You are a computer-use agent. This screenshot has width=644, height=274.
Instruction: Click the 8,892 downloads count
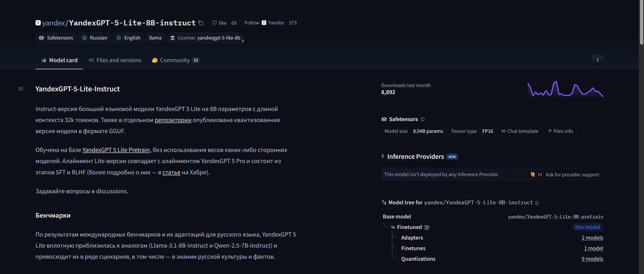point(388,92)
